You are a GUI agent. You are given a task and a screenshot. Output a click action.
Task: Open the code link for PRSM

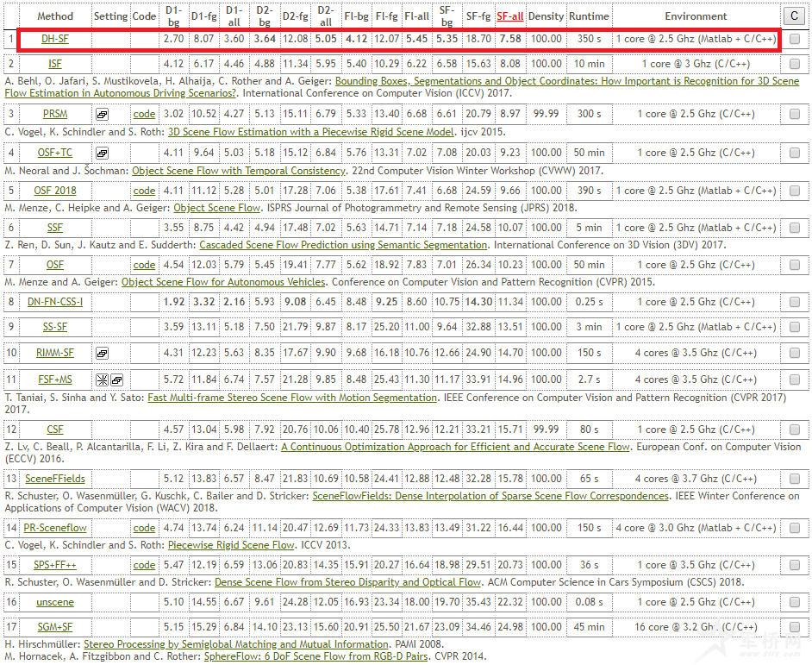pyautogui.click(x=145, y=114)
